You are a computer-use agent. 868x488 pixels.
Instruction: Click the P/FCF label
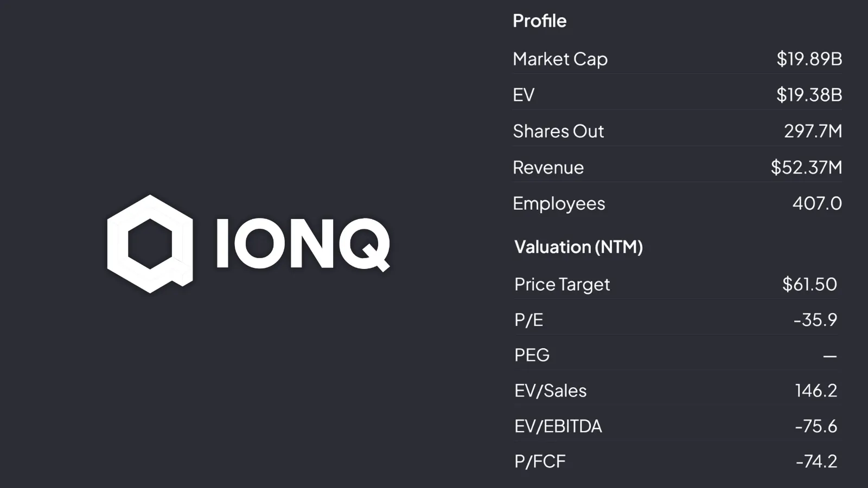coord(540,461)
